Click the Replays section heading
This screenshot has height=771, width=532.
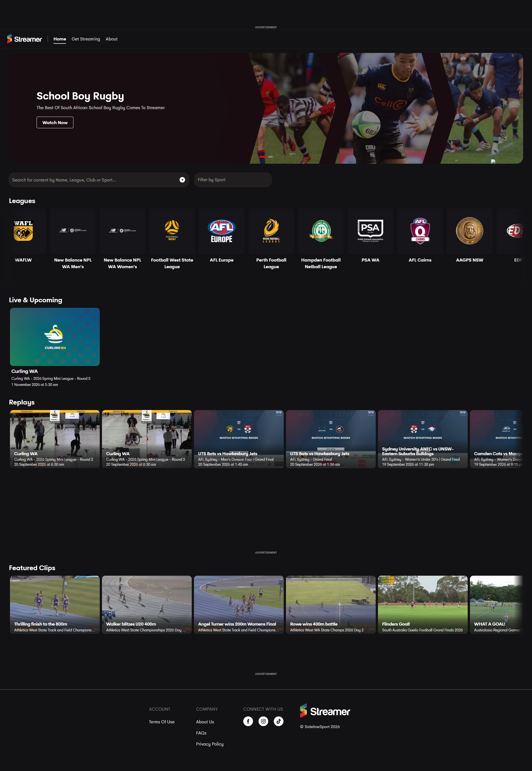point(22,402)
